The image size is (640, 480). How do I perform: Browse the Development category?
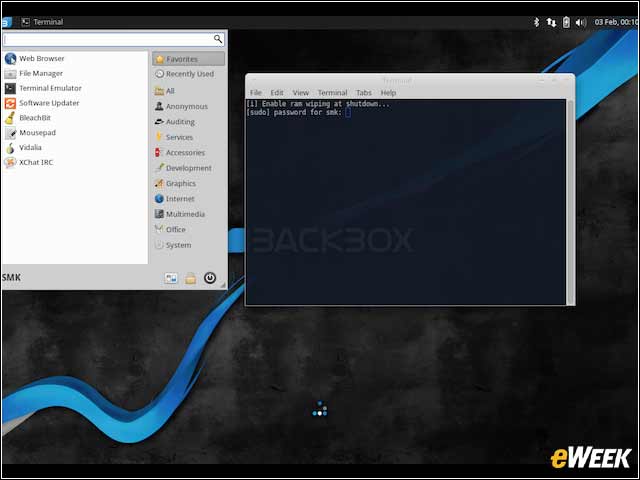pos(189,168)
